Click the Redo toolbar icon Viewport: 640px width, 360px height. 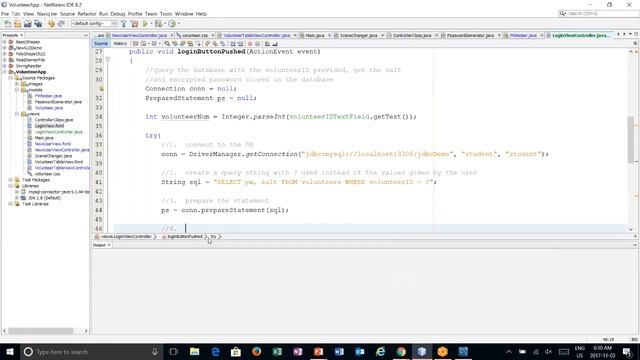pos(61,24)
